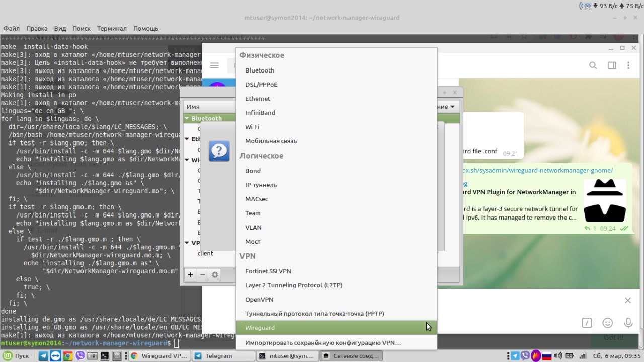This screenshot has width=644, height=362.
Task: Open Правка menu in terminal
Action: [x=37, y=29]
